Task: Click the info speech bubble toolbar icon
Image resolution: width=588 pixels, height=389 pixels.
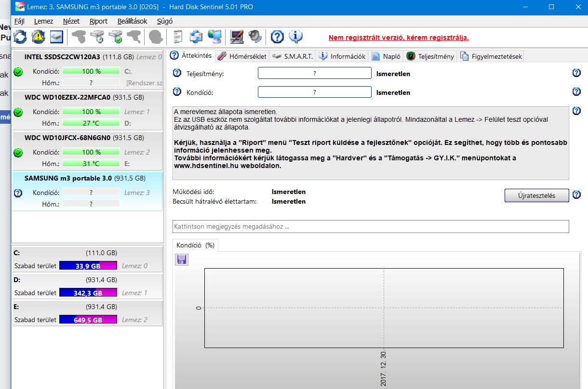Action: click(x=295, y=36)
